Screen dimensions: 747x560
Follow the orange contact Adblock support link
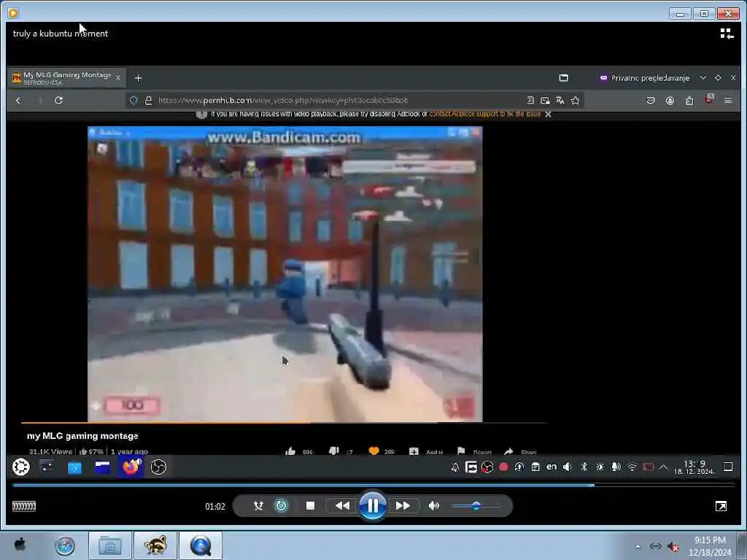[485, 114]
